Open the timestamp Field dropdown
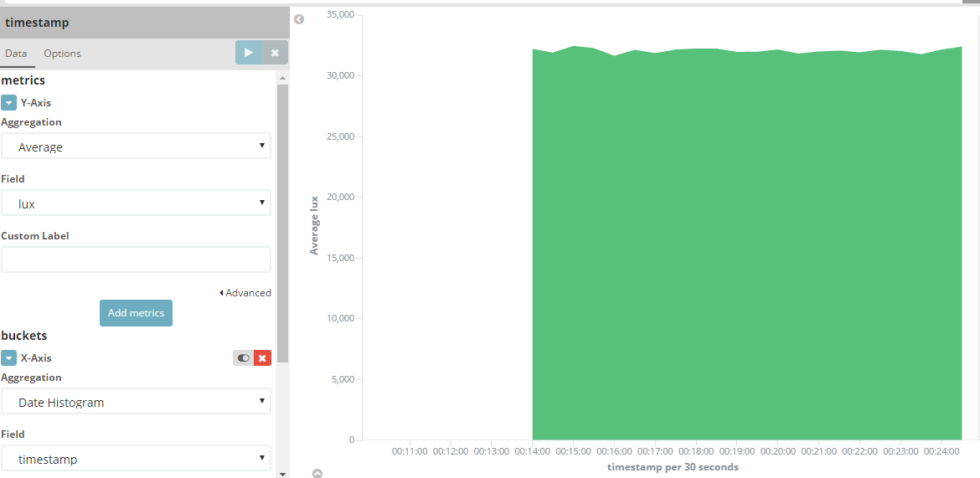The width and height of the screenshot is (980, 478). click(136, 459)
